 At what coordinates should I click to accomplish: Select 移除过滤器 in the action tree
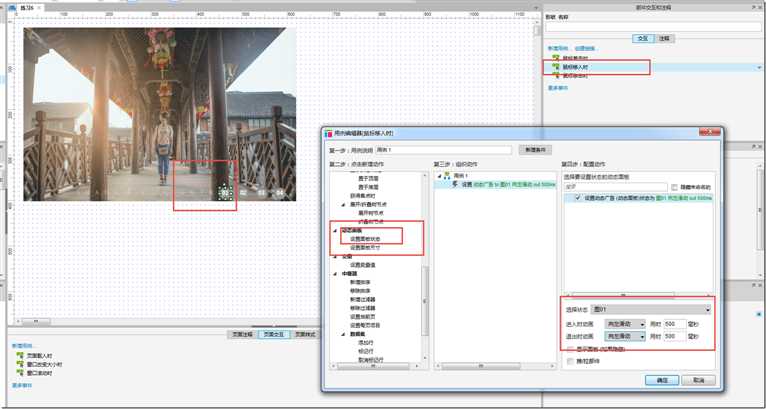(362, 308)
